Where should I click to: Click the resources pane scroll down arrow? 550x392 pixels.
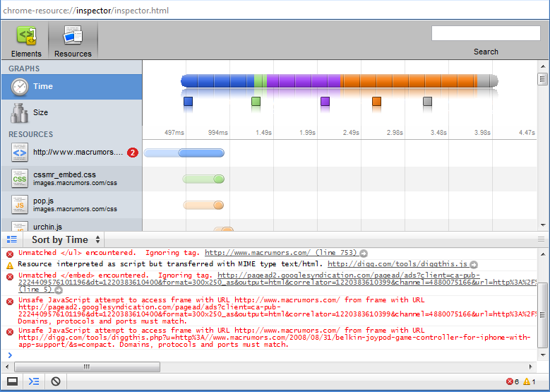click(543, 225)
